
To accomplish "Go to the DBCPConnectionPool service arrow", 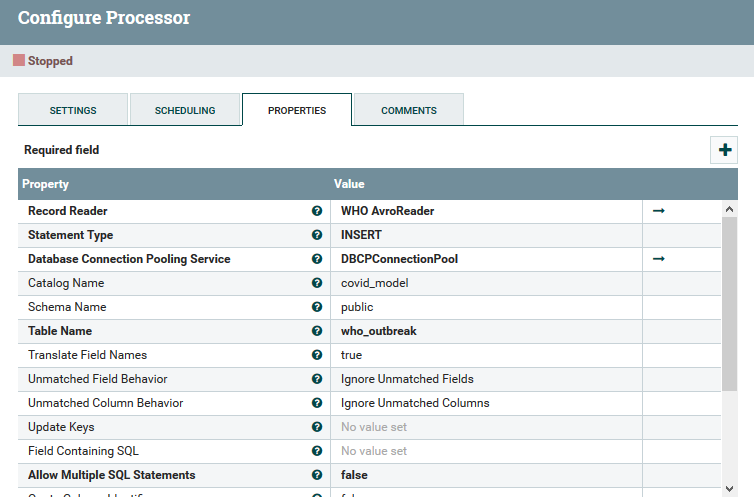I will coord(659,259).
